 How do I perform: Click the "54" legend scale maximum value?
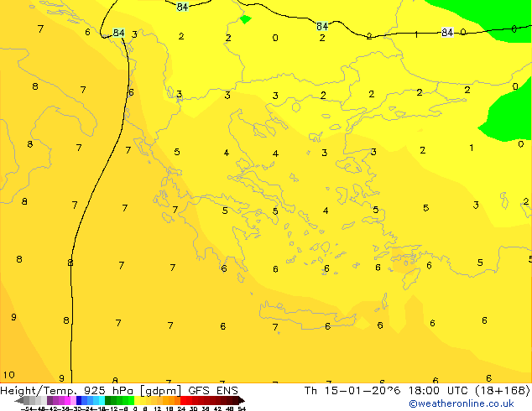(241, 408)
